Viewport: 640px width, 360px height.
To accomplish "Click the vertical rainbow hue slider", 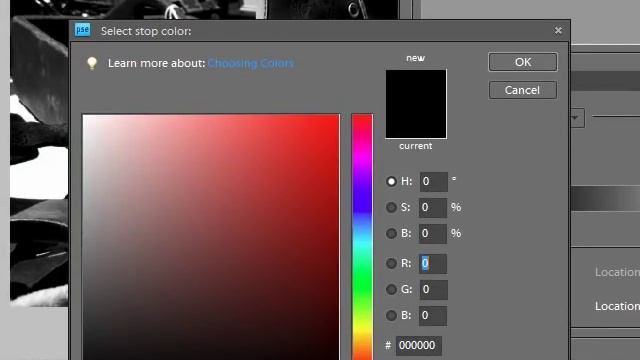I will click(362, 237).
